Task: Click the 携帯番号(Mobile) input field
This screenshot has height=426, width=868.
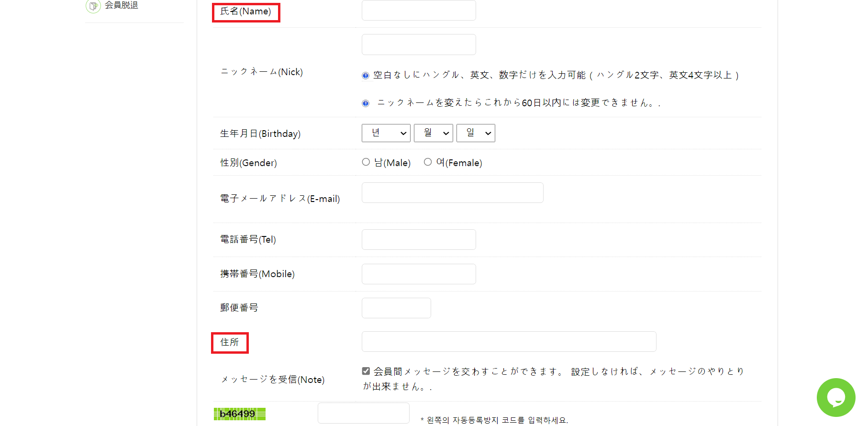Action: pyautogui.click(x=419, y=274)
